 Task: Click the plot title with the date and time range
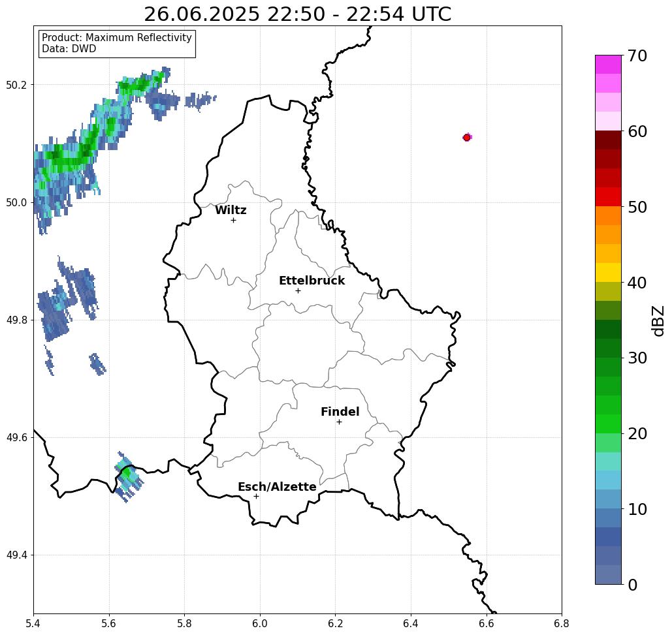[297, 14]
